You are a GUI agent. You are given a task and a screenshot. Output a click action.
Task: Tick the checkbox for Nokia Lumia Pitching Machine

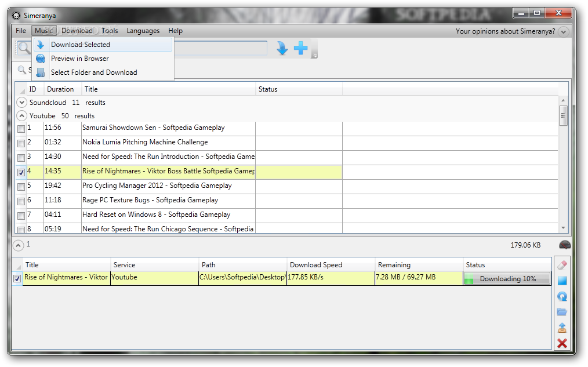pos(21,143)
